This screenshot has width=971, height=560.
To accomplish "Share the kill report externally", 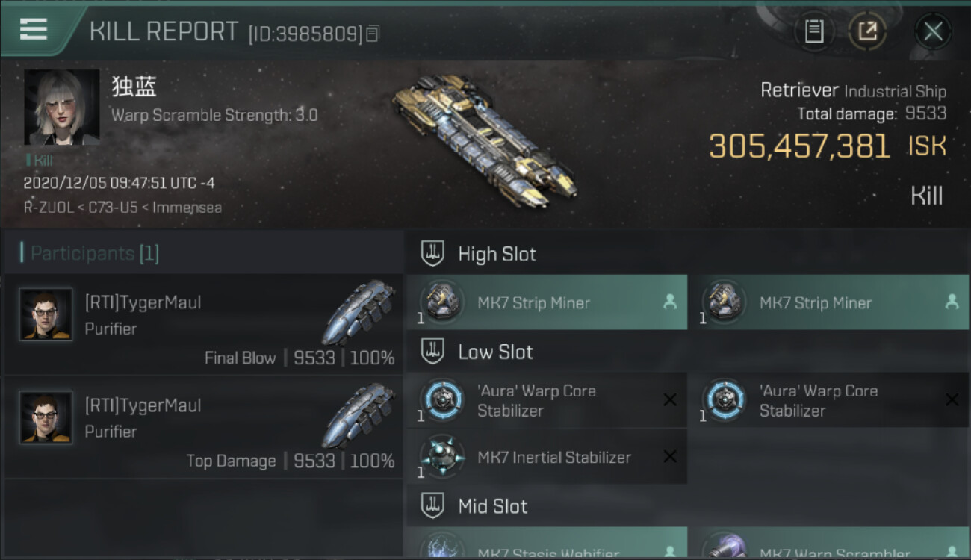I will (x=868, y=31).
